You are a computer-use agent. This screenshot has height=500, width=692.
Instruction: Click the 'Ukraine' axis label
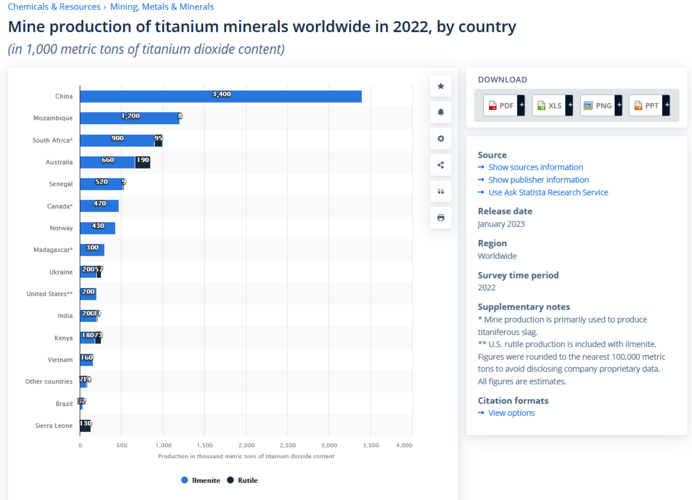point(60,272)
